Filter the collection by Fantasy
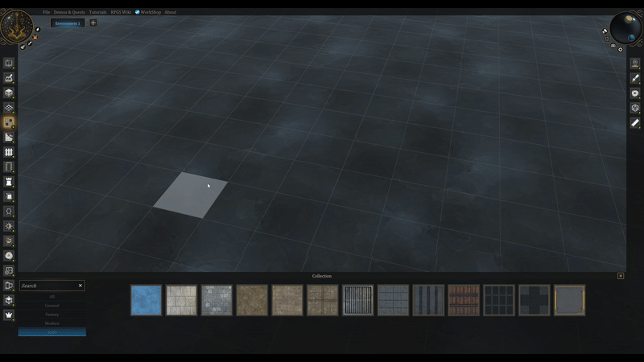 pyautogui.click(x=52, y=315)
